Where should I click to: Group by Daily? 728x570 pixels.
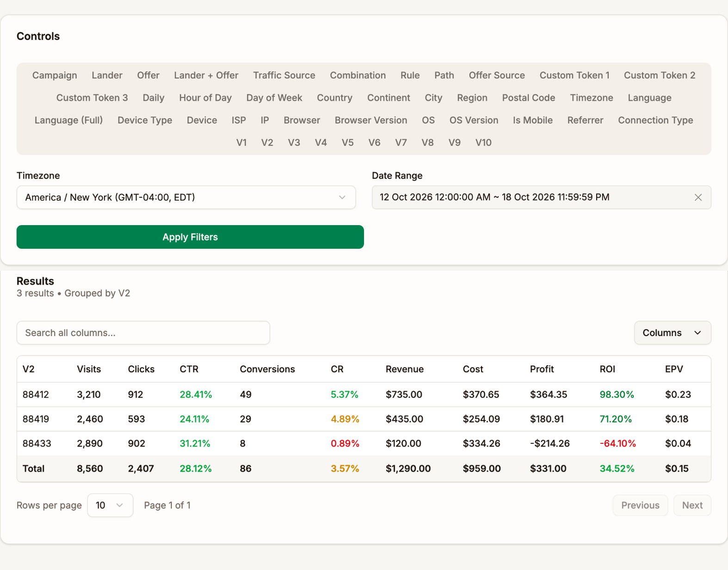(x=154, y=98)
